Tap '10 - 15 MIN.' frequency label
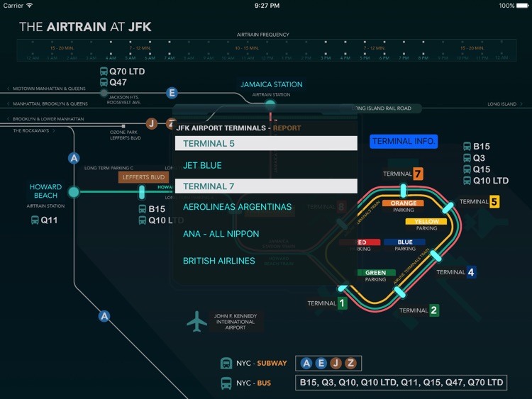Viewport: 532px width, 399px height. 247,48
